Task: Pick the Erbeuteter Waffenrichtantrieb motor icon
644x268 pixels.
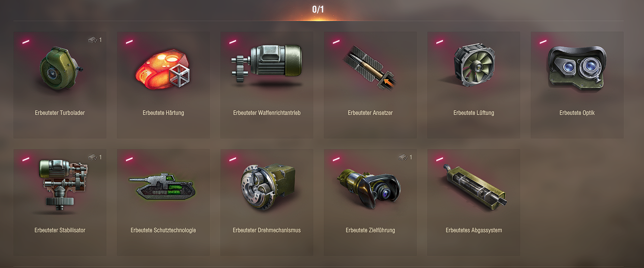Action: [x=266, y=65]
